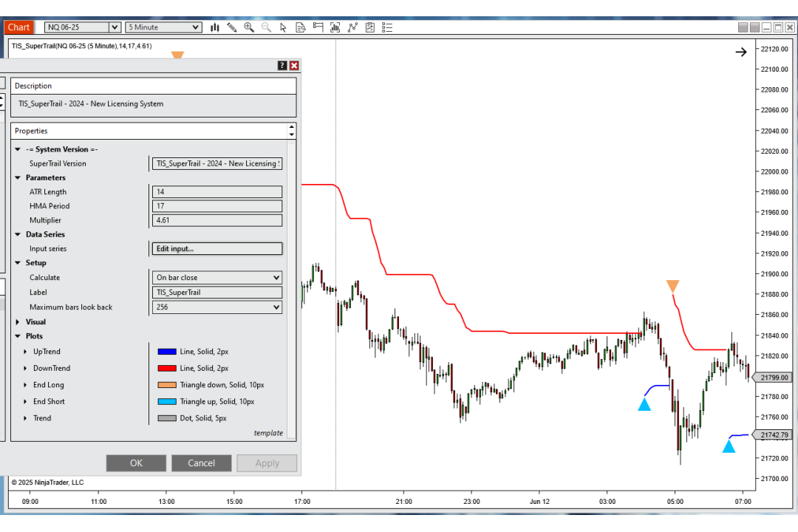Click the 21742.79 price marker

tap(771, 435)
